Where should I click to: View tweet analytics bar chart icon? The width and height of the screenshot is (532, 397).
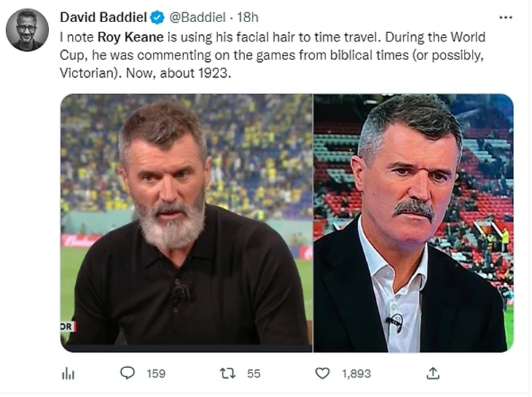pos(69,374)
